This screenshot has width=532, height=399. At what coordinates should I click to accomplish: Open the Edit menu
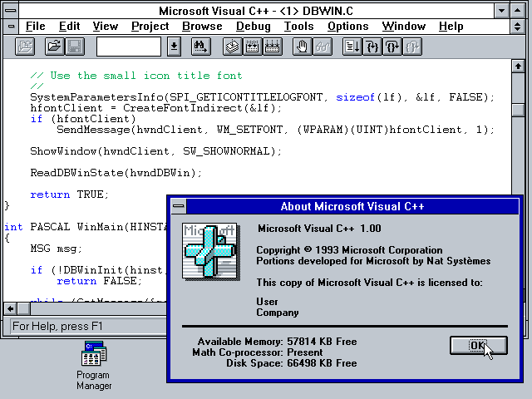click(x=69, y=26)
